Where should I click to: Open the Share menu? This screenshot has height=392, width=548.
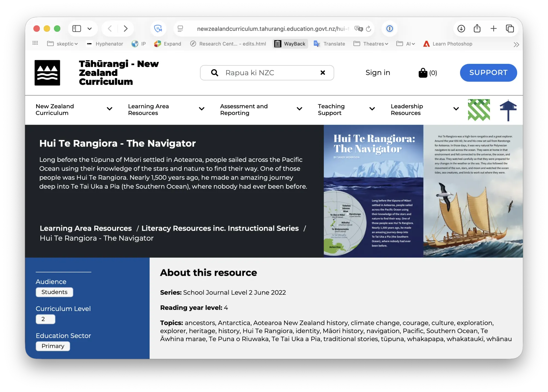(x=477, y=28)
